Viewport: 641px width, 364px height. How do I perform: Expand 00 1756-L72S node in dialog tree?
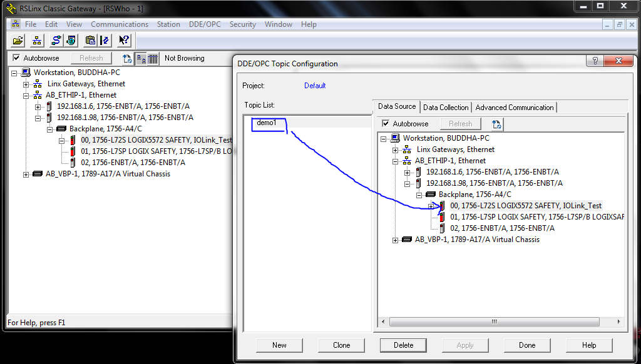pos(431,206)
